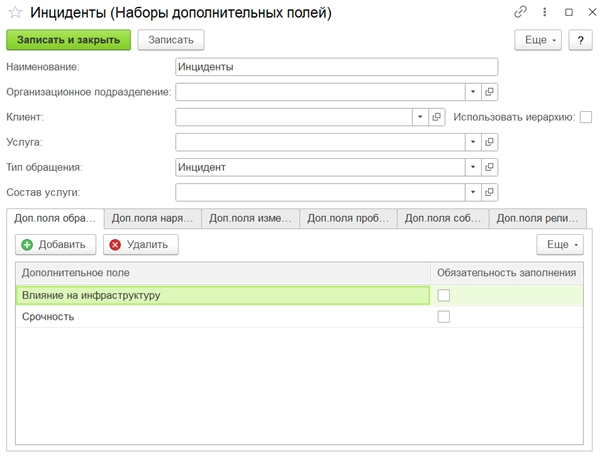The image size is (602, 457).
Task: Enable the Использовать иерархию checkbox
Action: (x=586, y=117)
